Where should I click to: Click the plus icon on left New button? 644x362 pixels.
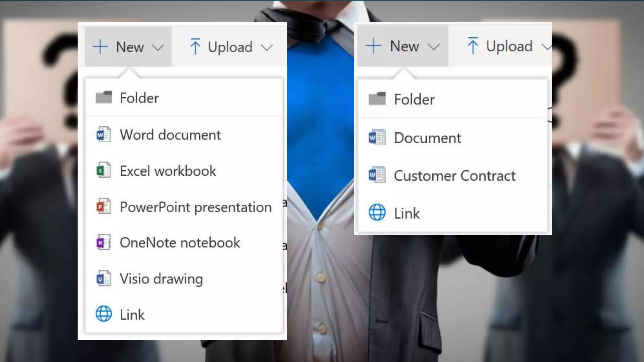tap(100, 47)
